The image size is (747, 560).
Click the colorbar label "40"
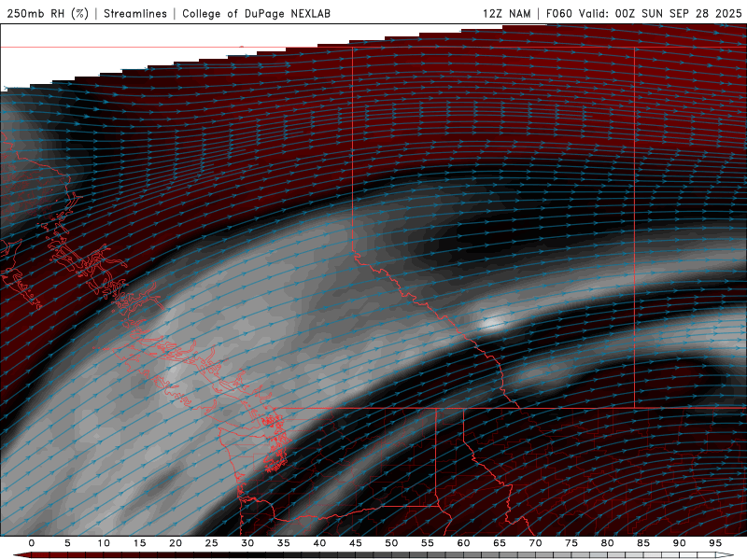(319, 543)
